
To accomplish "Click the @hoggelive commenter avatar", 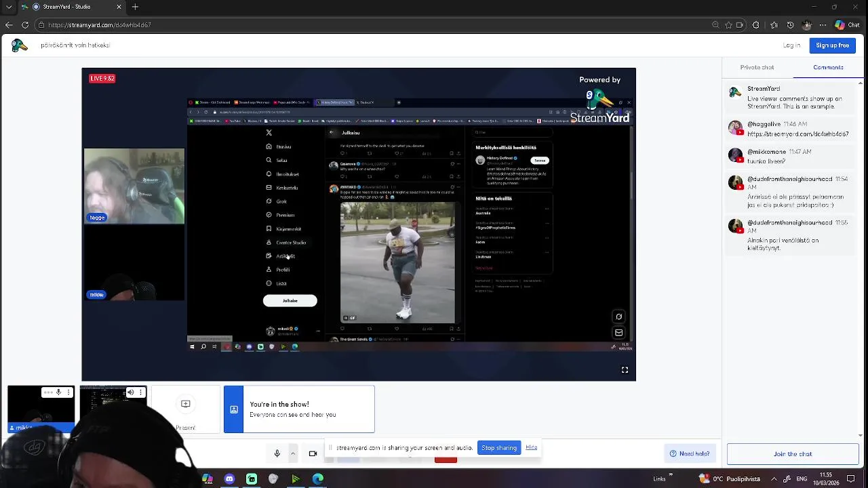I will (735, 127).
